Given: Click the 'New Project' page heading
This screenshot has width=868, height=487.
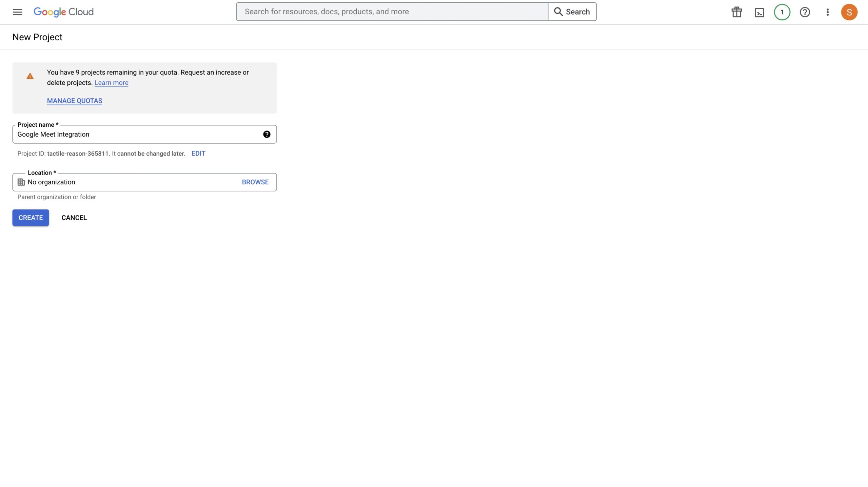Looking at the screenshot, I should [x=37, y=37].
